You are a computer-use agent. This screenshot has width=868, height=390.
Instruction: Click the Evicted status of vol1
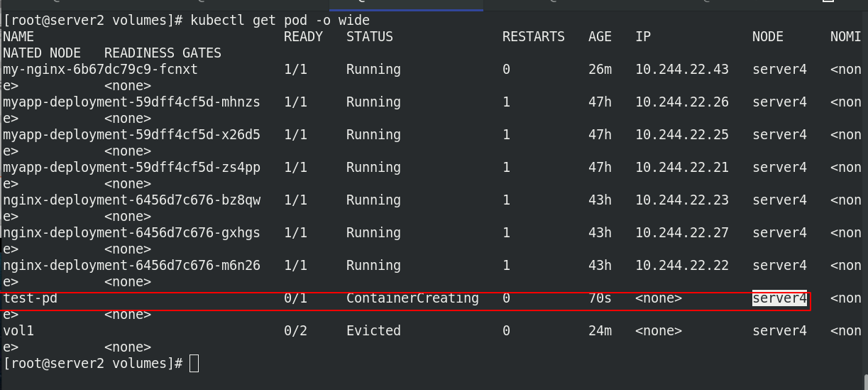373,331
